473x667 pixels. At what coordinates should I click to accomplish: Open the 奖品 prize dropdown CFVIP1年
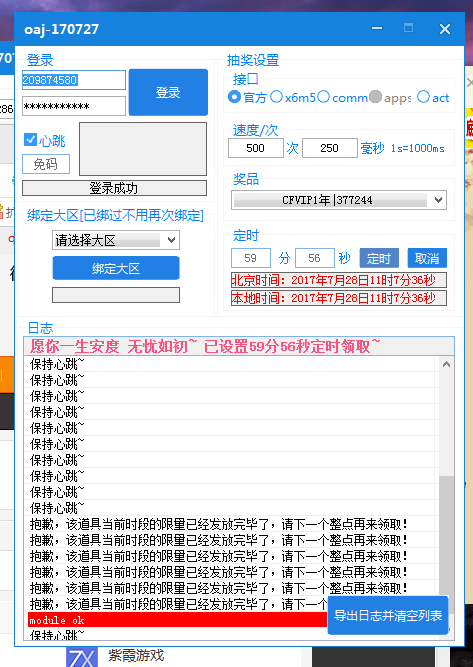tap(339, 200)
